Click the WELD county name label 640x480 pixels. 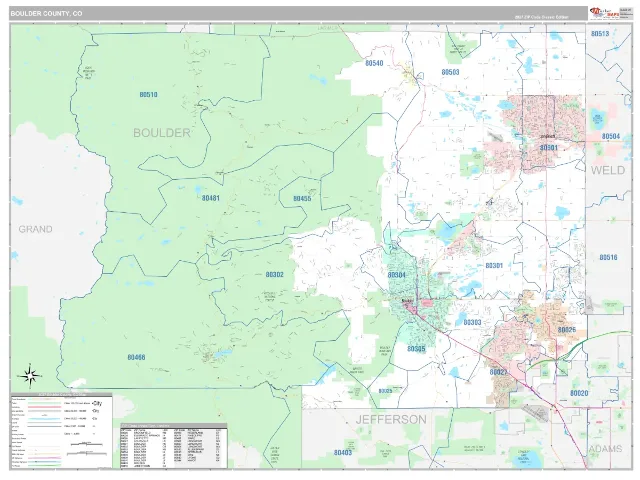[608, 170]
